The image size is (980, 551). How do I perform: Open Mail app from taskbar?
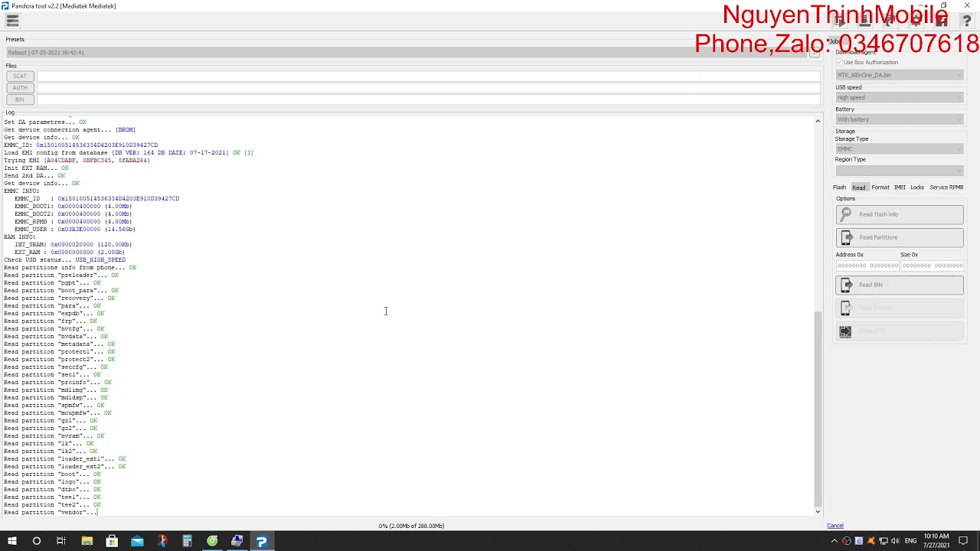[x=137, y=541]
